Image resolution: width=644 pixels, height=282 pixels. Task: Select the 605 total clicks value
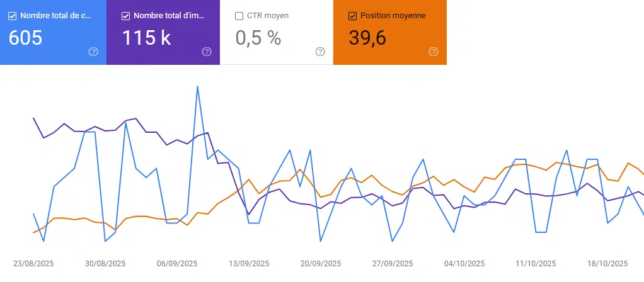25,38
